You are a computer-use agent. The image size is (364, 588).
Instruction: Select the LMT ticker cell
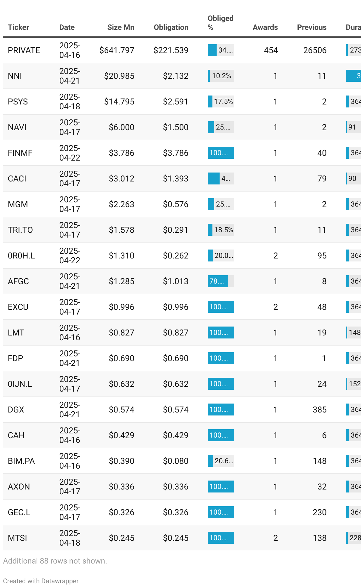point(16,333)
